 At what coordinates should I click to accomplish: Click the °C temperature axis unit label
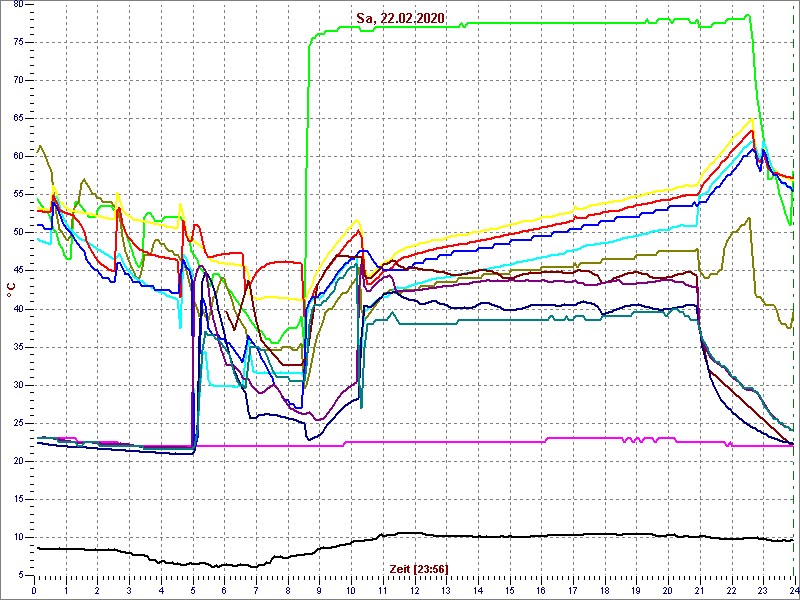point(10,290)
